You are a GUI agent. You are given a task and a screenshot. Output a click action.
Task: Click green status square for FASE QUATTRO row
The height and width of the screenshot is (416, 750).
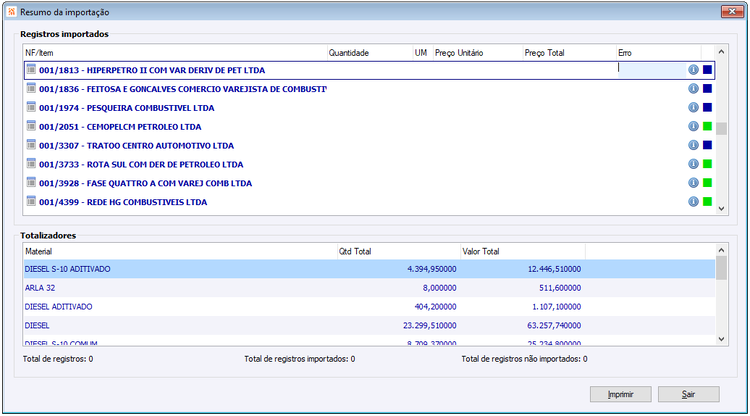pyautogui.click(x=707, y=183)
